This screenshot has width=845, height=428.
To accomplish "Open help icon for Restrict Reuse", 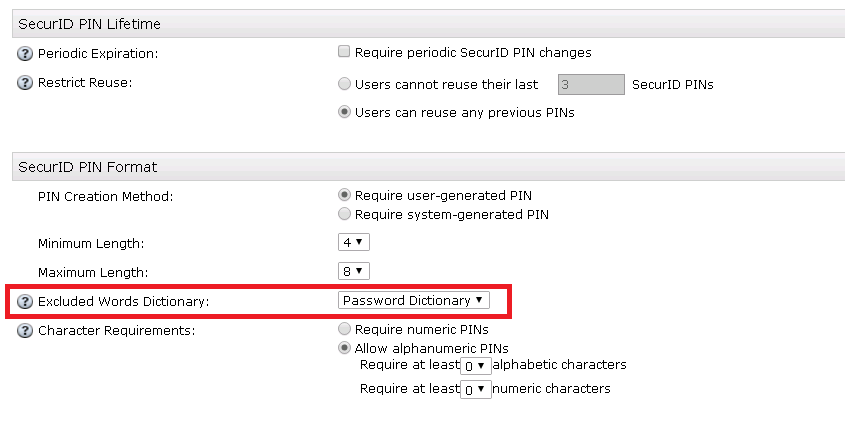I will point(25,83).
